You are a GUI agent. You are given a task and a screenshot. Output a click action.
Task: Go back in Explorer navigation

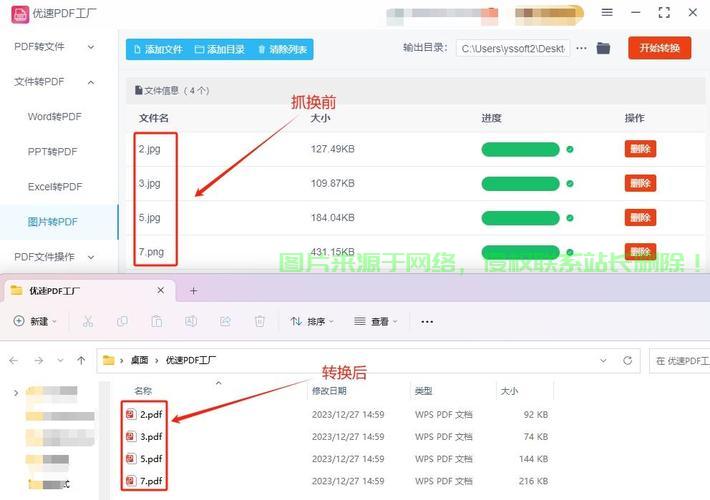point(14,361)
